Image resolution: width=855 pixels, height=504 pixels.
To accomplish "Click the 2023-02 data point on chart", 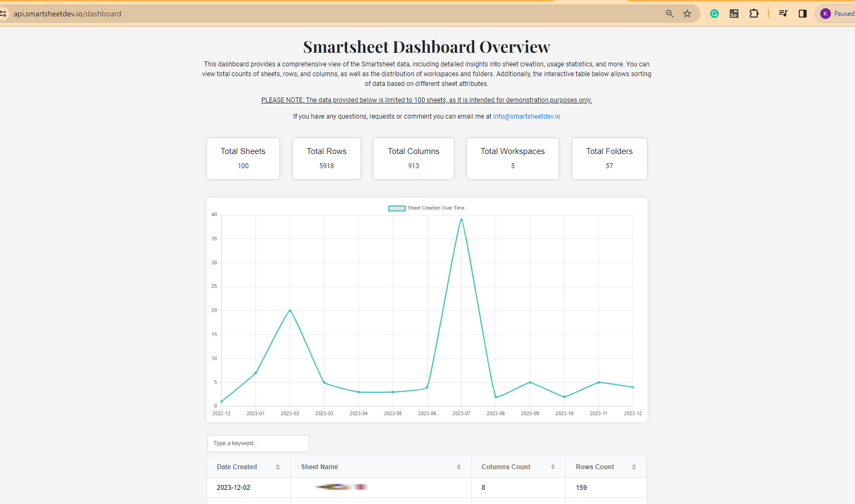I will (290, 311).
